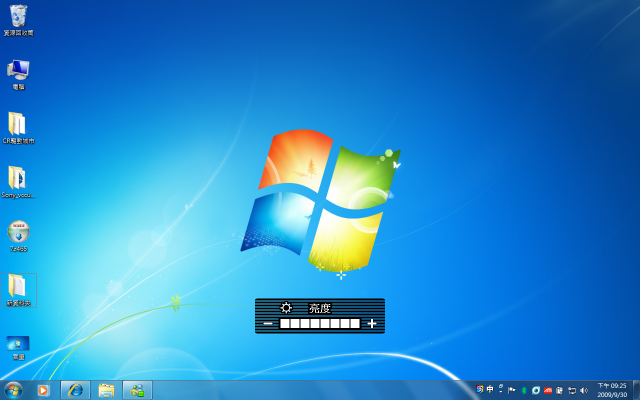
Task: Open Internet Explorer from the taskbar
Action: [75, 390]
